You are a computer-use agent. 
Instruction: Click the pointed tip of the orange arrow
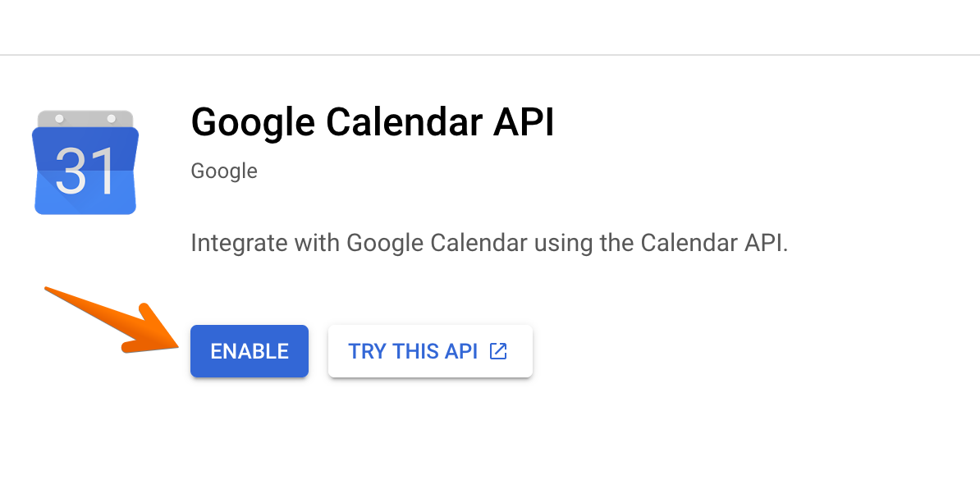coord(179,345)
